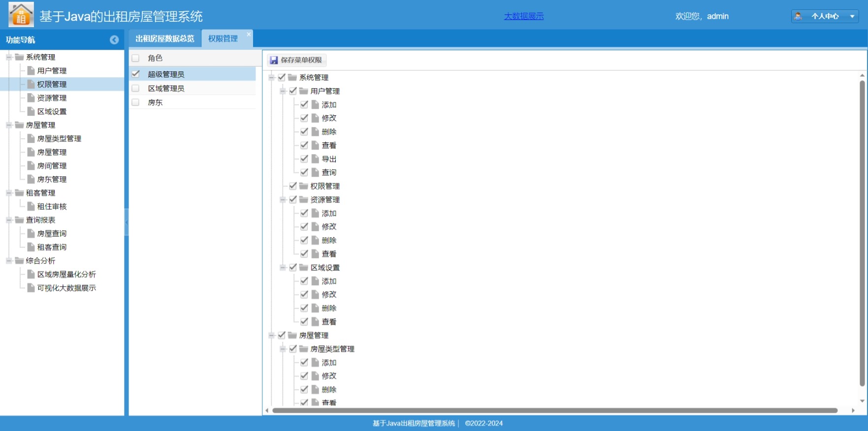Select the 房东 role row
Image resolution: width=868 pixels, height=431 pixels.
coord(193,102)
